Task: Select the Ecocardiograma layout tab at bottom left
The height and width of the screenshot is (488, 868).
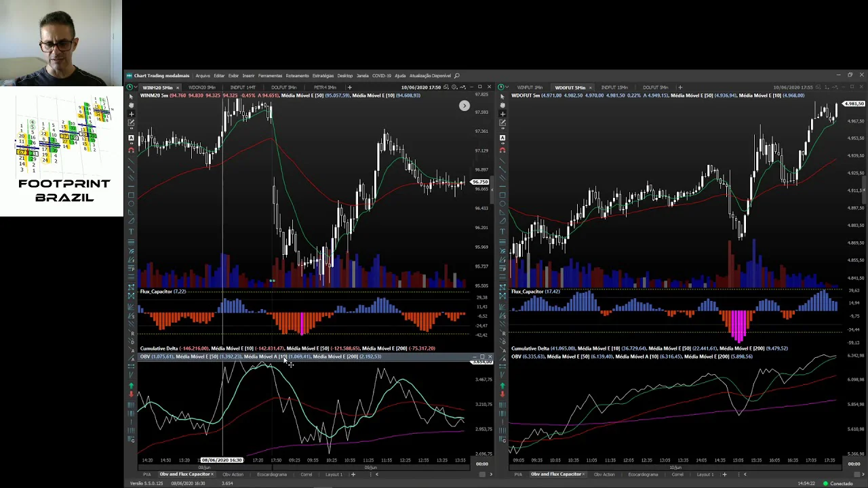Action: tap(271, 474)
